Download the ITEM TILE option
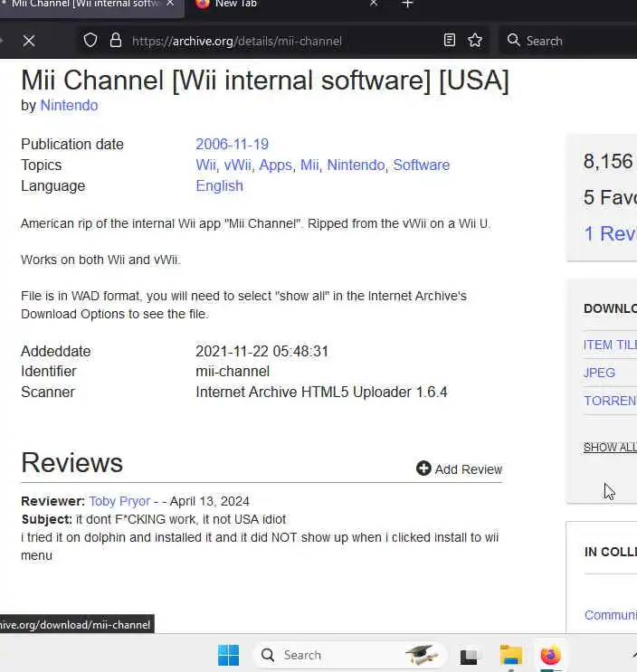Screen dimensions: 637x672 click(x=611, y=345)
